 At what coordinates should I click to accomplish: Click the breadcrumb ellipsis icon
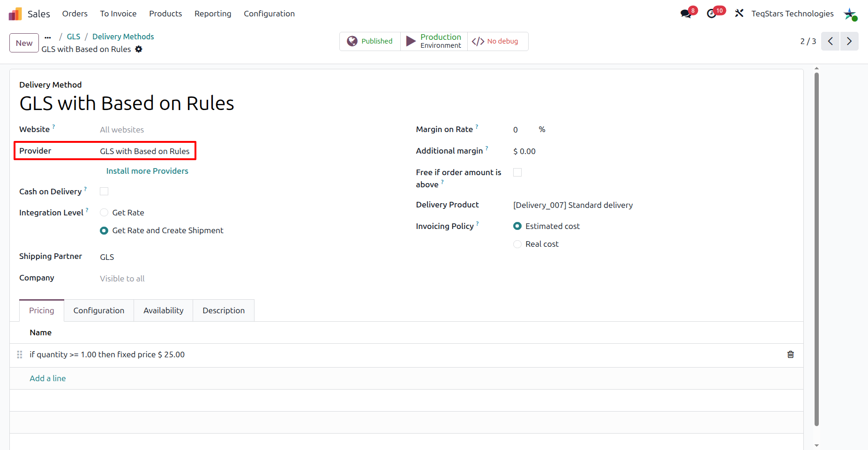(48, 37)
